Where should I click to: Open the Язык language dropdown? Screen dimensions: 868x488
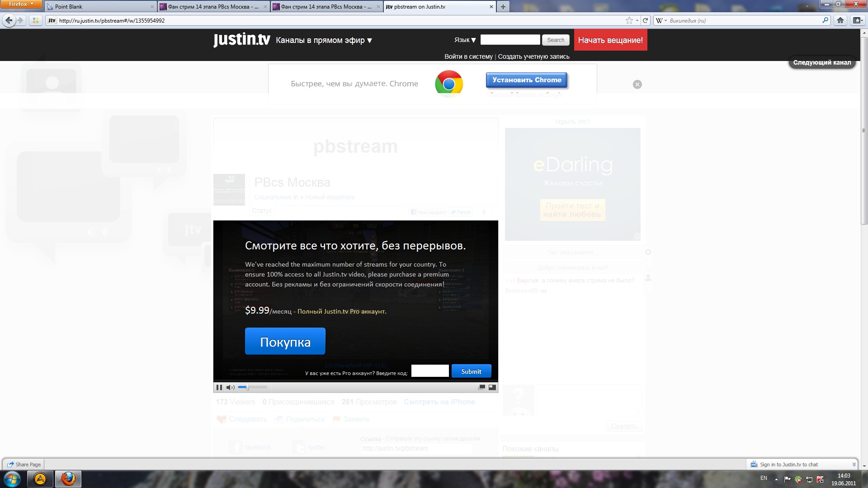point(465,40)
